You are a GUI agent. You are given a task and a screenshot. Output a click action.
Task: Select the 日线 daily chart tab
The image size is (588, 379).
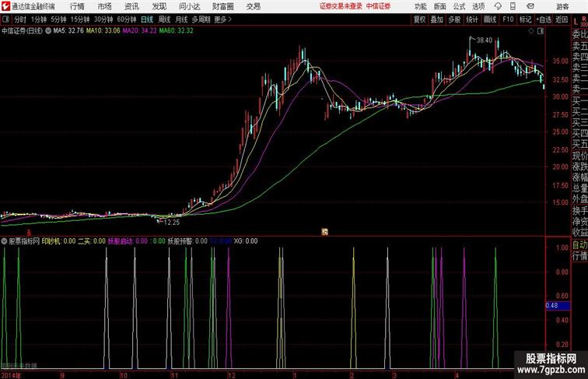(x=147, y=19)
